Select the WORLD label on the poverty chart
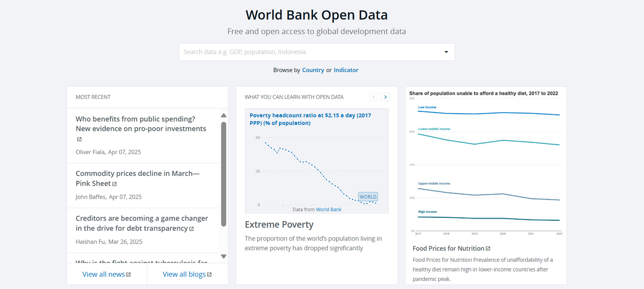This screenshot has height=289, width=644. click(368, 196)
